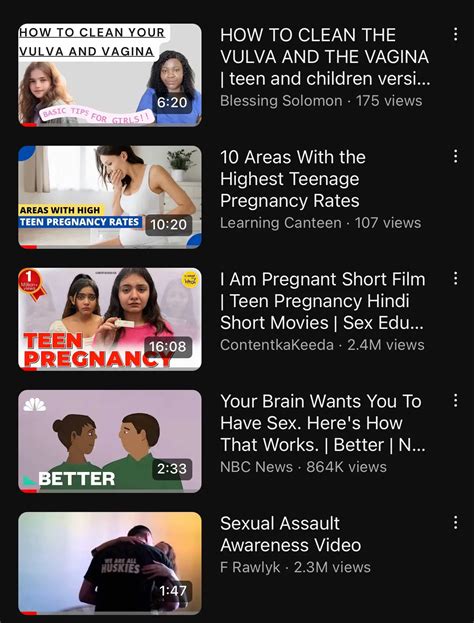Image resolution: width=474 pixels, height=623 pixels.
Task: Select title '10 Areas With the Highest Teenage Pregnancy Rates'
Action: click(293, 179)
